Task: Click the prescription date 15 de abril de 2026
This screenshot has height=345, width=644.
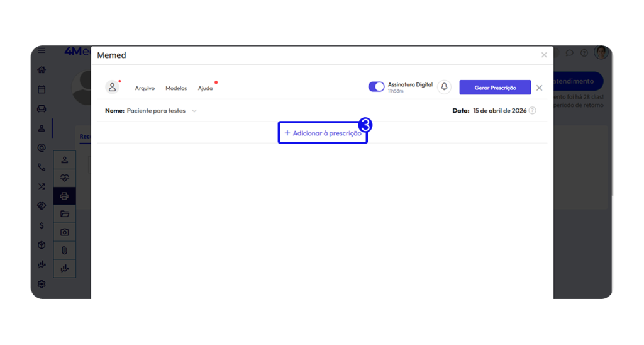Action: point(499,111)
